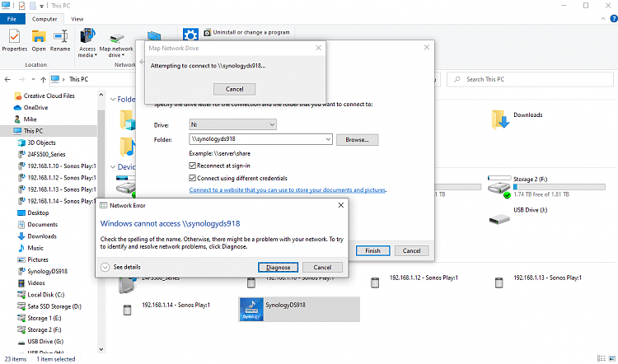Collapse the Folders group chevron
The image size is (618, 364).
click(113, 100)
